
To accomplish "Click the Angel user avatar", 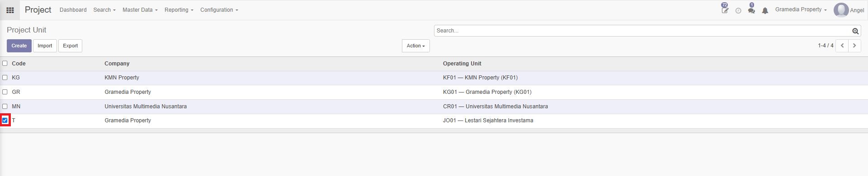I will click(x=841, y=10).
